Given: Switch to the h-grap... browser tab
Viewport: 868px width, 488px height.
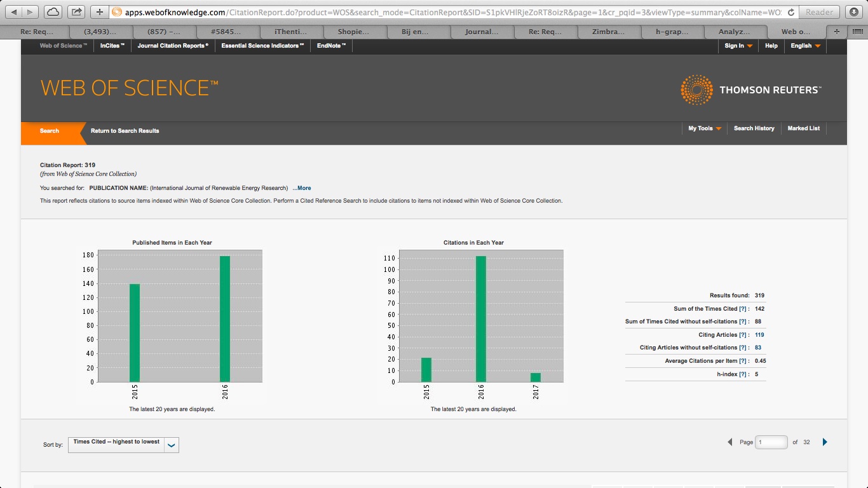Looking at the screenshot, I should (x=672, y=31).
